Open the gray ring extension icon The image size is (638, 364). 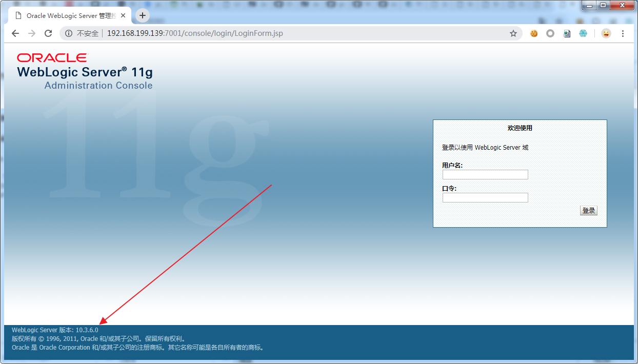click(550, 33)
